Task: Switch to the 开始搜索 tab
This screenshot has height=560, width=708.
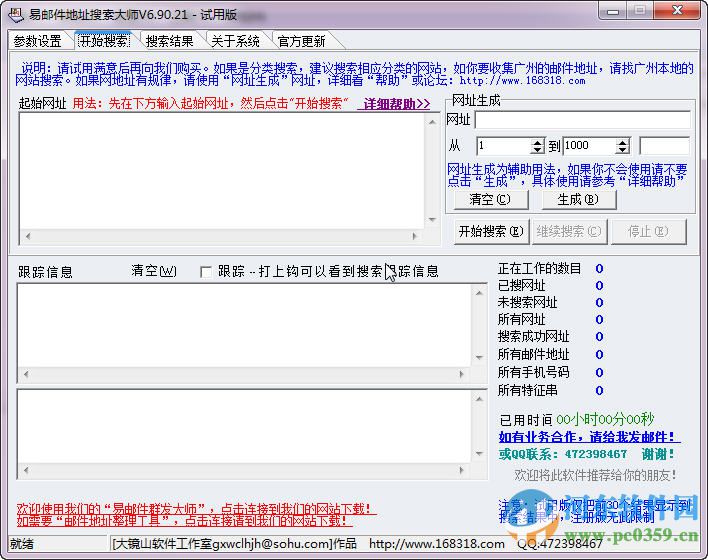Action: [x=104, y=41]
